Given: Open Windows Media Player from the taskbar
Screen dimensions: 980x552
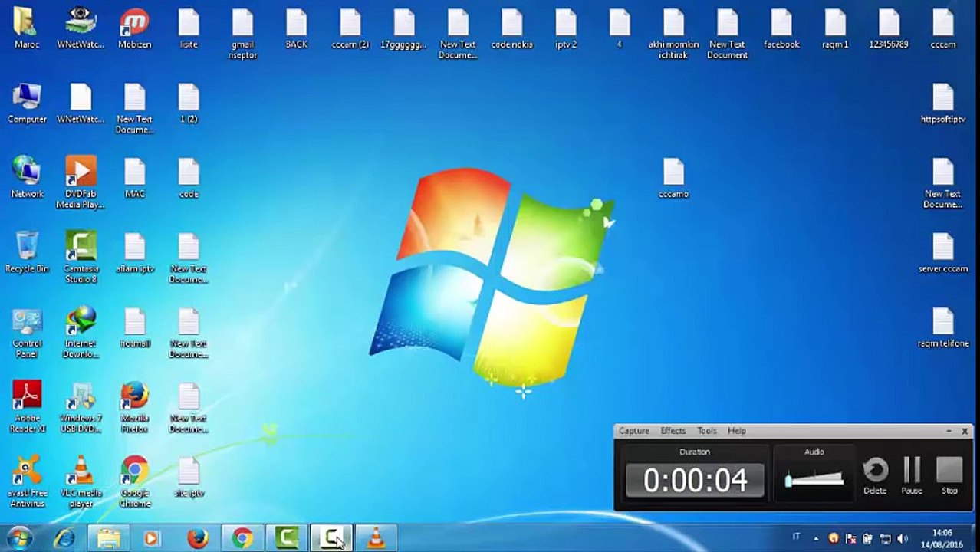Looking at the screenshot, I should 152,538.
